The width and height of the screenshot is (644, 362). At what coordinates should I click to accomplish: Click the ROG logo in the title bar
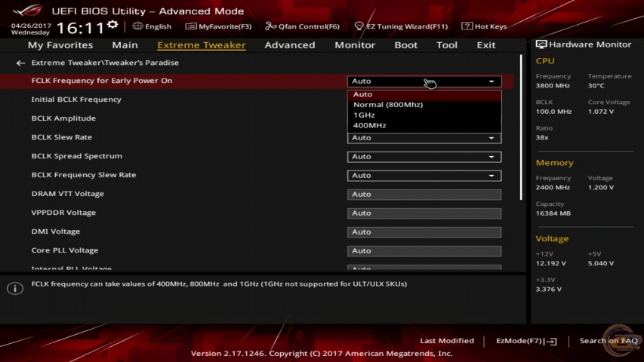27,11
